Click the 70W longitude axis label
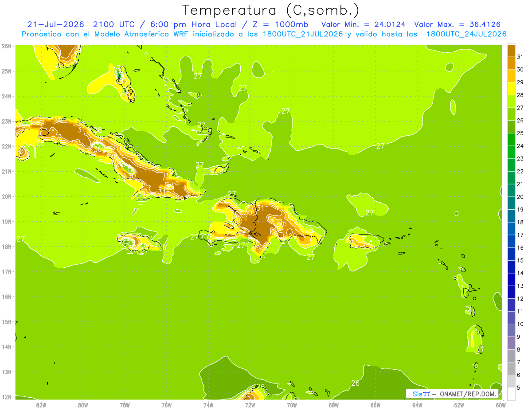This screenshot has height=411, width=532. point(292,405)
